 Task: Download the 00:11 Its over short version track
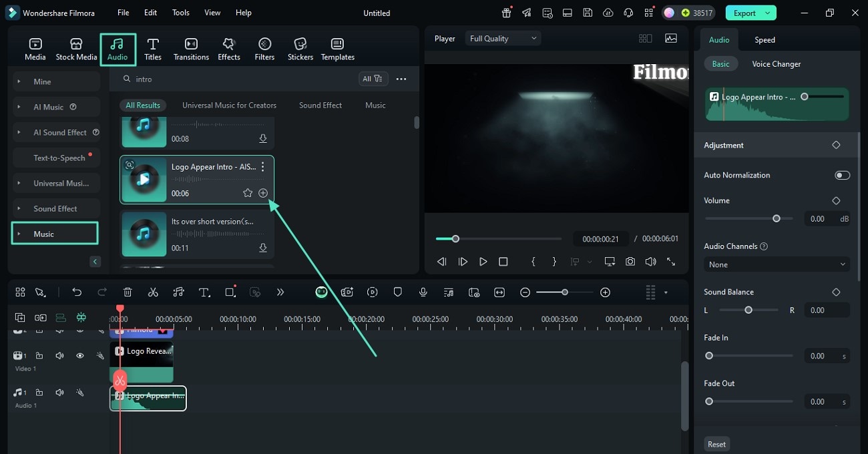point(263,248)
